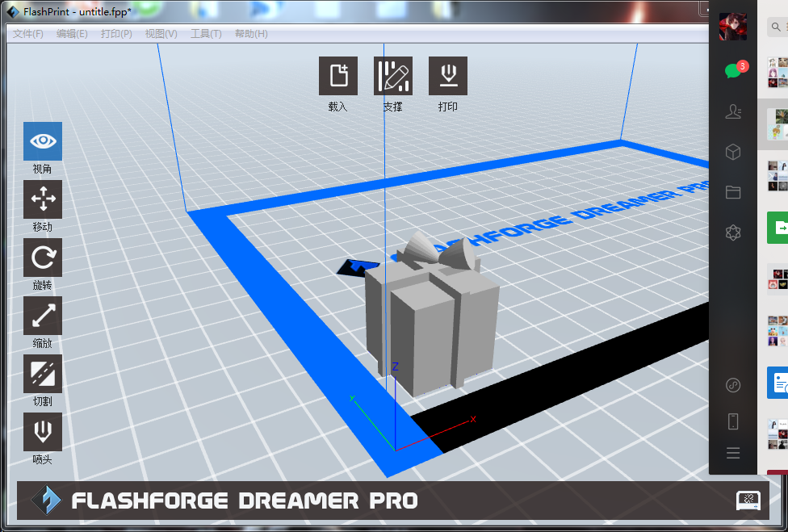This screenshot has height=532, width=788.
Task: Open chat messages with 3 unread badge
Action: [733, 71]
